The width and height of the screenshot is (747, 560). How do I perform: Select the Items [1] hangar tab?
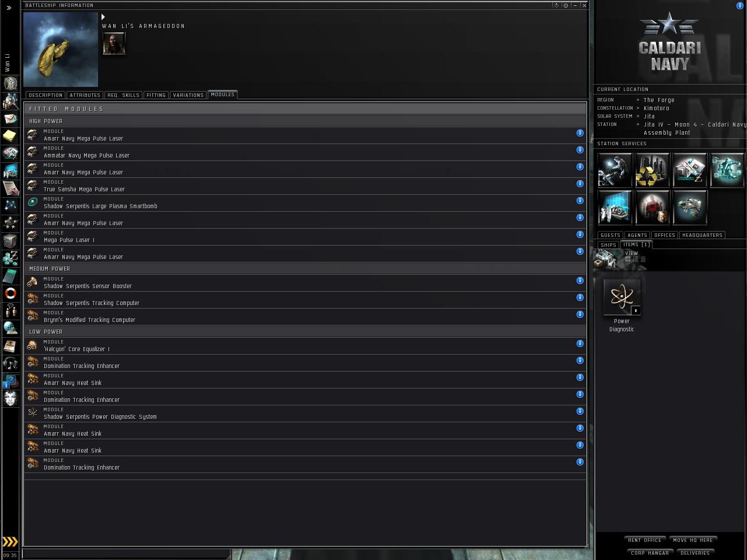[636, 244]
